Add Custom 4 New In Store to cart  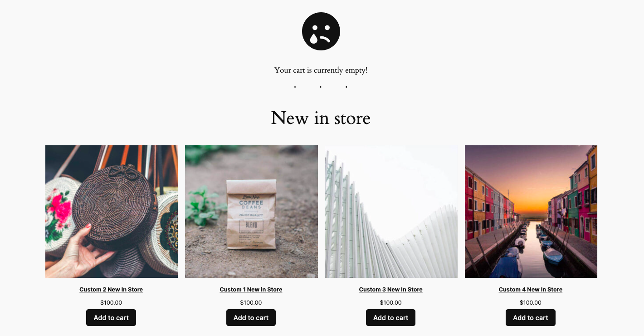(x=531, y=318)
